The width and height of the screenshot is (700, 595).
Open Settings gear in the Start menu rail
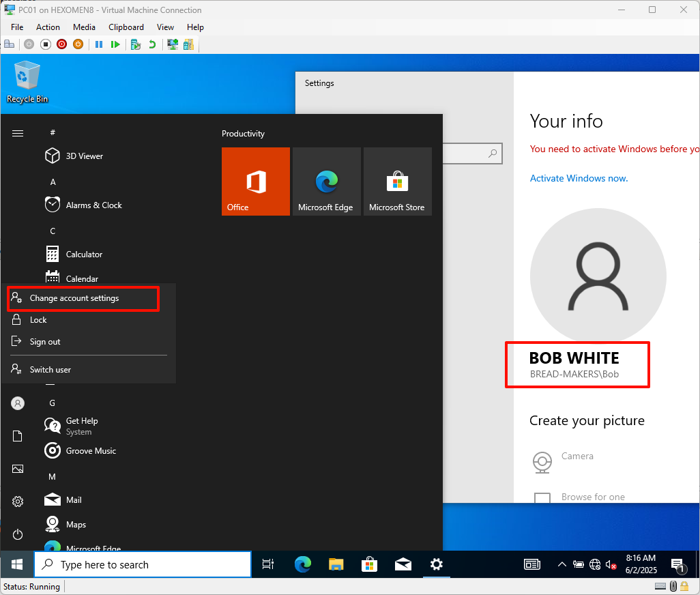click(x=18, y=502)
